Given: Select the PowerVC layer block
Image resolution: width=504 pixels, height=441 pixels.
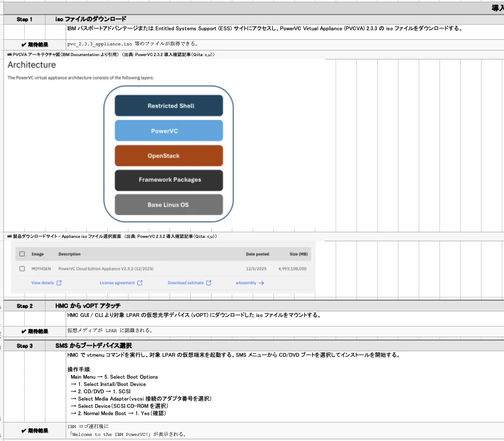Looking at the screenshot, I should [x=169, y=131].
